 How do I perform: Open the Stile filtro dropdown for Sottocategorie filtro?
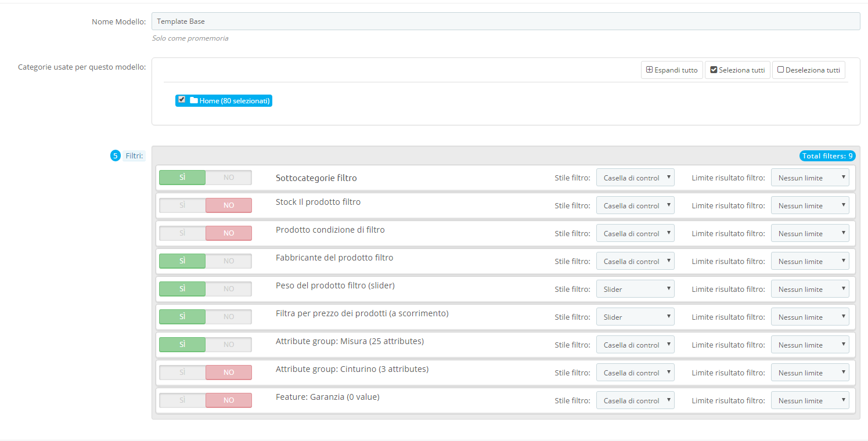point(635,177)
